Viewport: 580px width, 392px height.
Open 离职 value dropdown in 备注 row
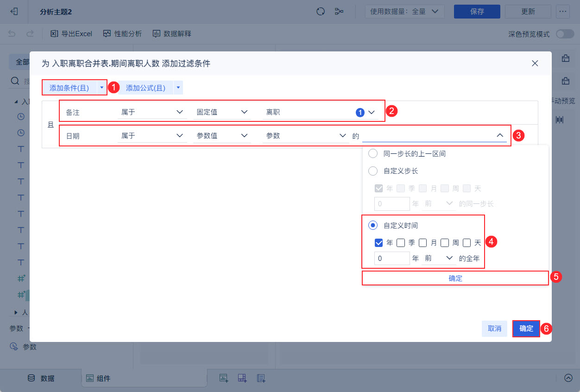320,112
